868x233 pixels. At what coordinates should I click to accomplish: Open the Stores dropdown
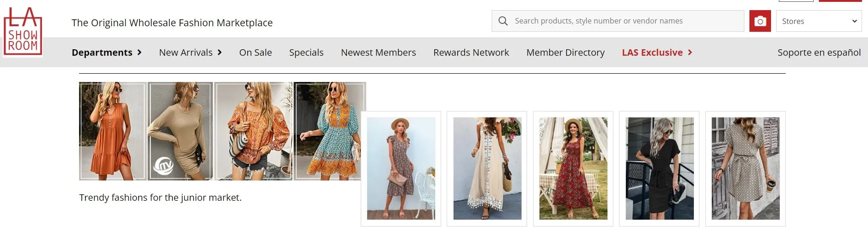(x=819, y=21)
